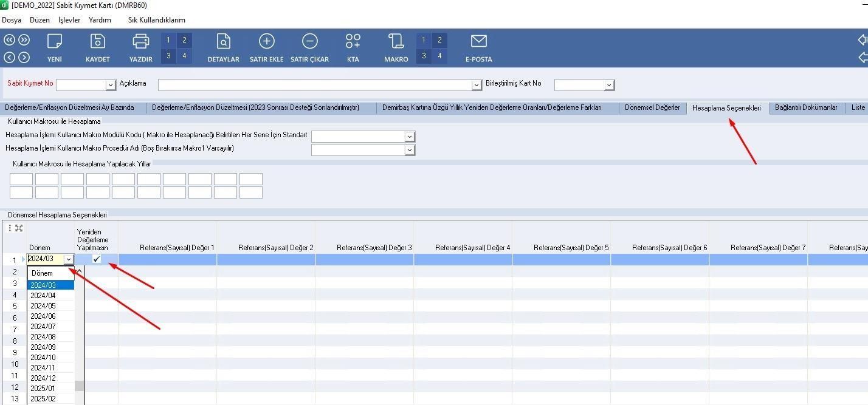Choose 2025/01 in the Dönem list
Image resolution: width=868 pixels, height=405 pixels.
[x=43, y=389]
